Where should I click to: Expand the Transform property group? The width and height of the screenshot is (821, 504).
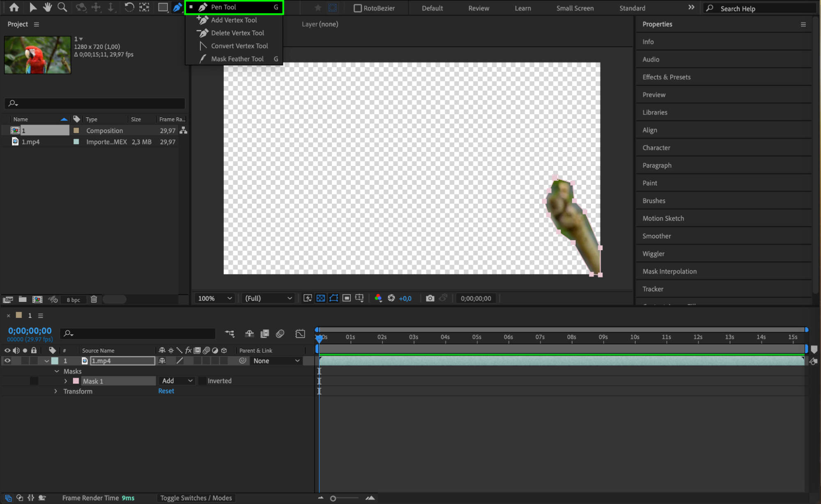[x=56, y=391]
